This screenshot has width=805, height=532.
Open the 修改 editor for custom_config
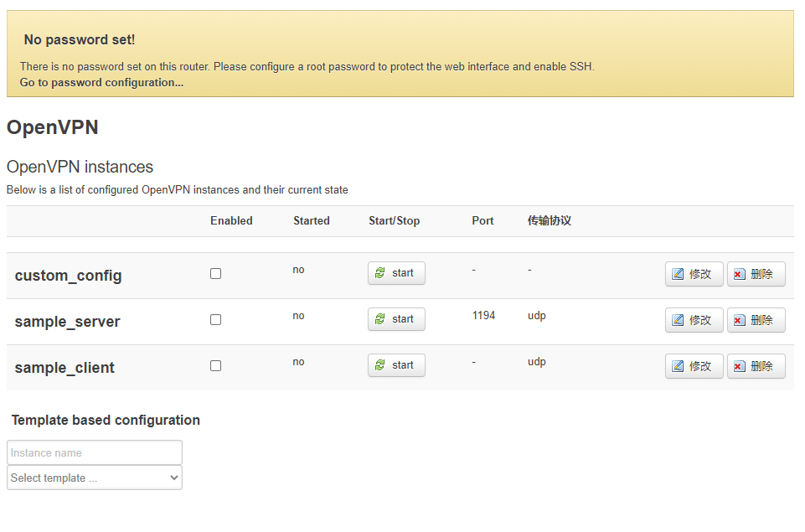(693, 273)
